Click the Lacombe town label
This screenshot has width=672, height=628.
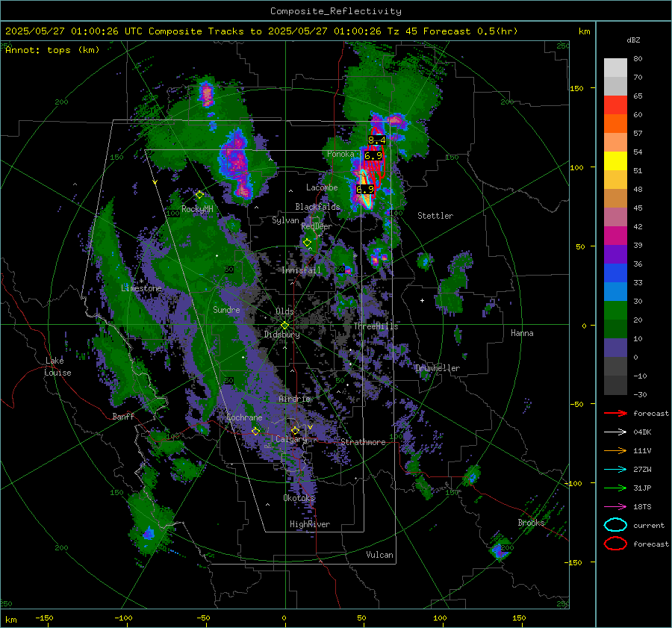point(322,187)
